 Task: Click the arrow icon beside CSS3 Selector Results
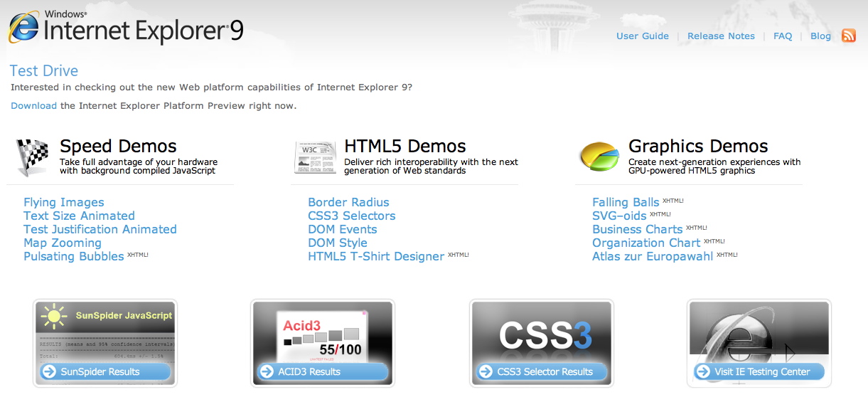(486, 371)
